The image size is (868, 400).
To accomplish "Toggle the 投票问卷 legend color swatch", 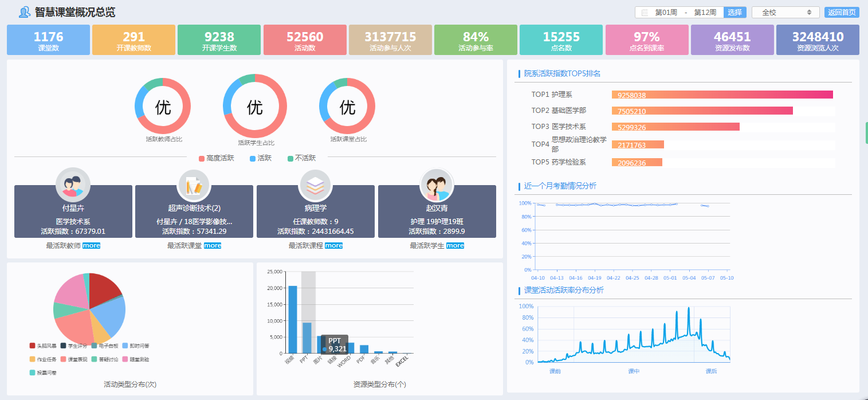I will click(x=33, y=372).
